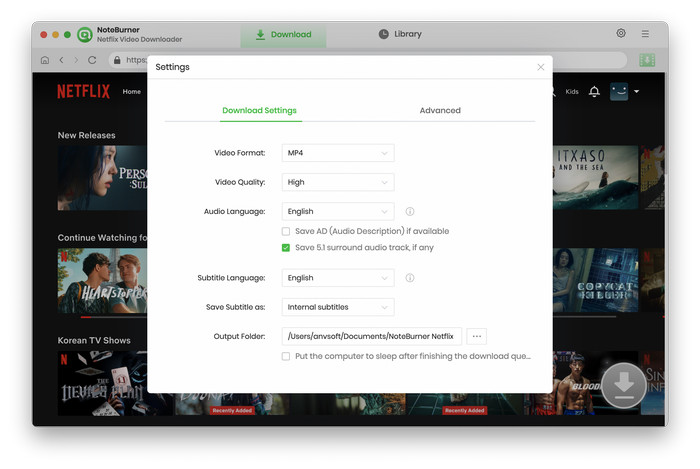This screenshot has height=469, width=700.
Task: Switch to the Download Settings tab
Action: [x=259, y=110]
